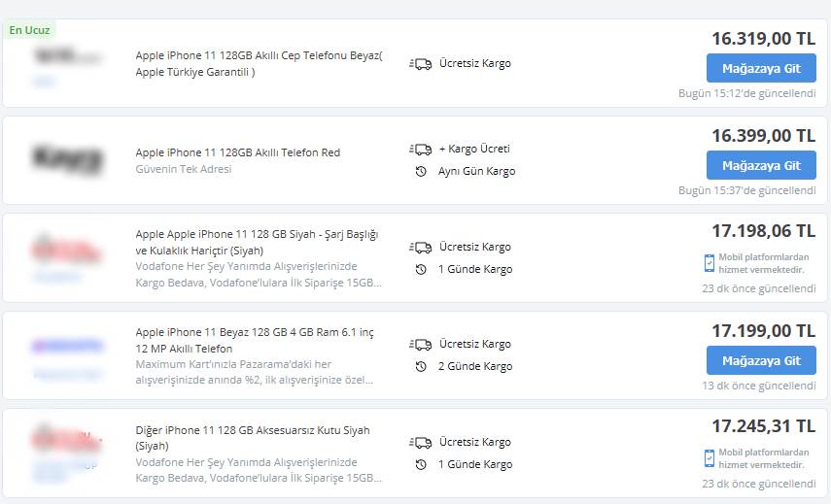The image size is (831, 504).
Task: Click the price 17.199,00 TL
Action: pos(763,331)
